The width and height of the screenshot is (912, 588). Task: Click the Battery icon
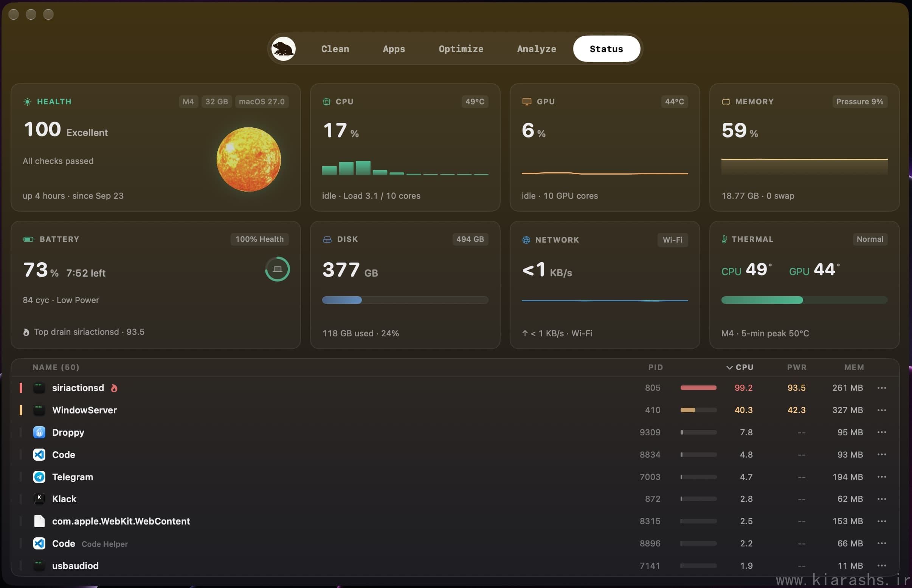tap(28, 239)
